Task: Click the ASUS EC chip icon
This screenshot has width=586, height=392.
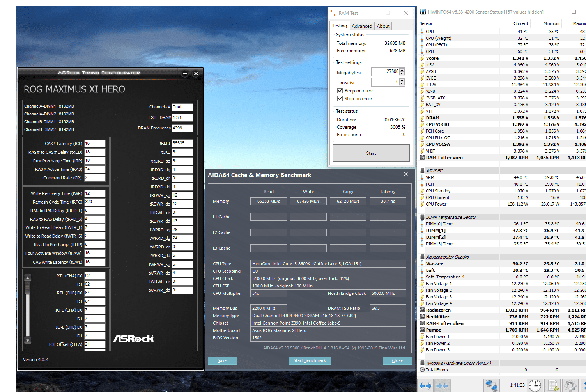Action: [x=422, y=171]
